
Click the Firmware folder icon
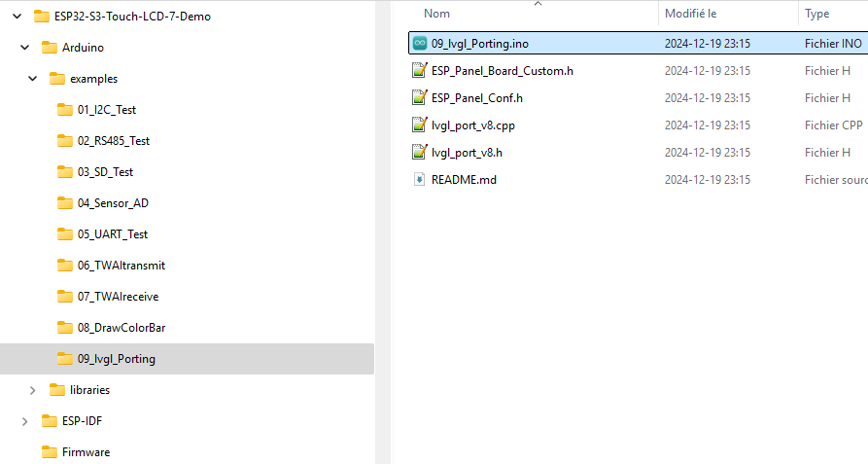point(50,451)
